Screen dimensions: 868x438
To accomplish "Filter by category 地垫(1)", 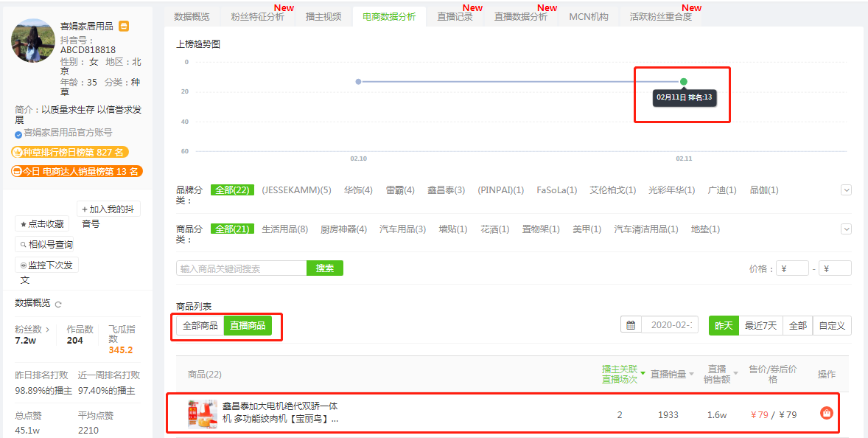I will coord(705,229).
